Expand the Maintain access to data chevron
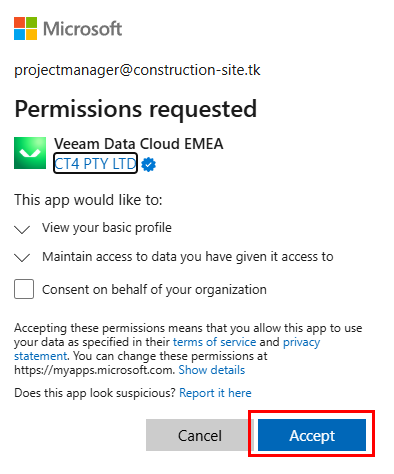This screenshot has height=474, width=394. coord(22,258)
